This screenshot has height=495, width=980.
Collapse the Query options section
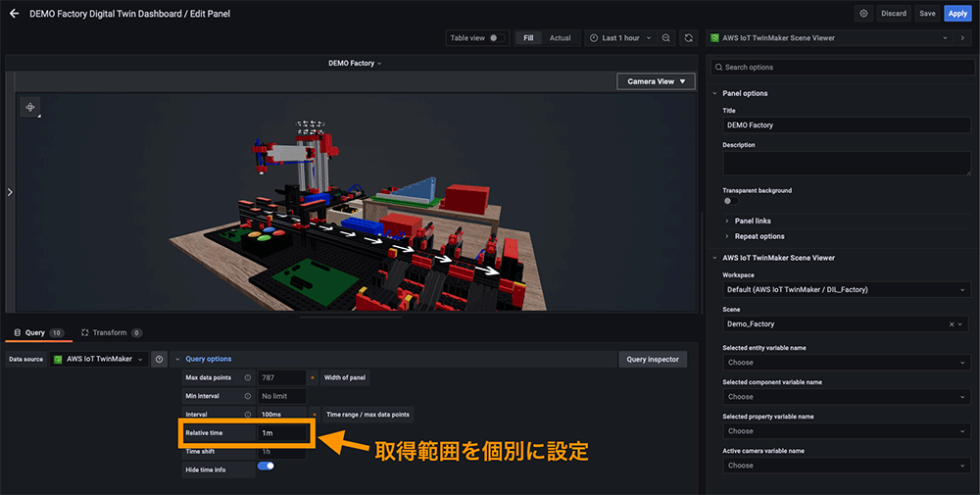pos(208,360)
